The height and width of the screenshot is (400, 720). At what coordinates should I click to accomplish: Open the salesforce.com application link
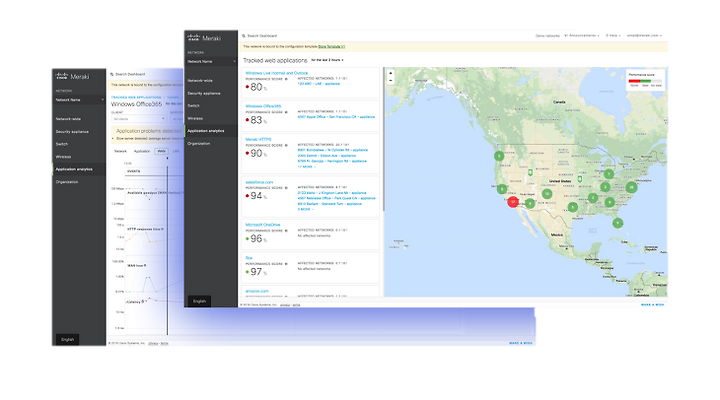(259, 182)
